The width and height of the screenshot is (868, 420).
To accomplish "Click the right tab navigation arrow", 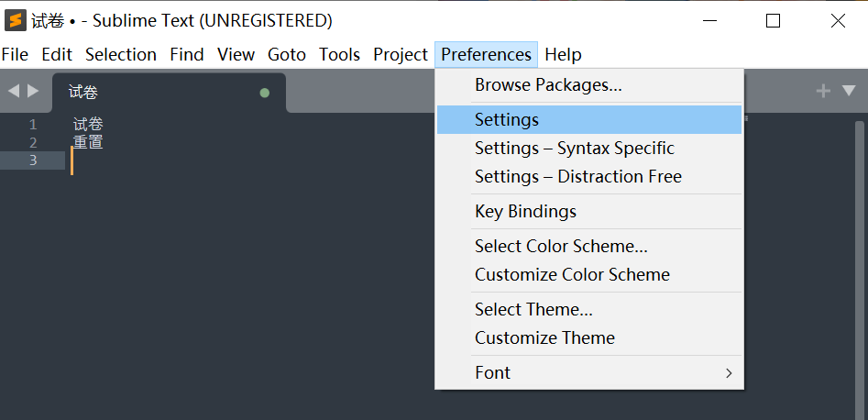I will [33, 91].
